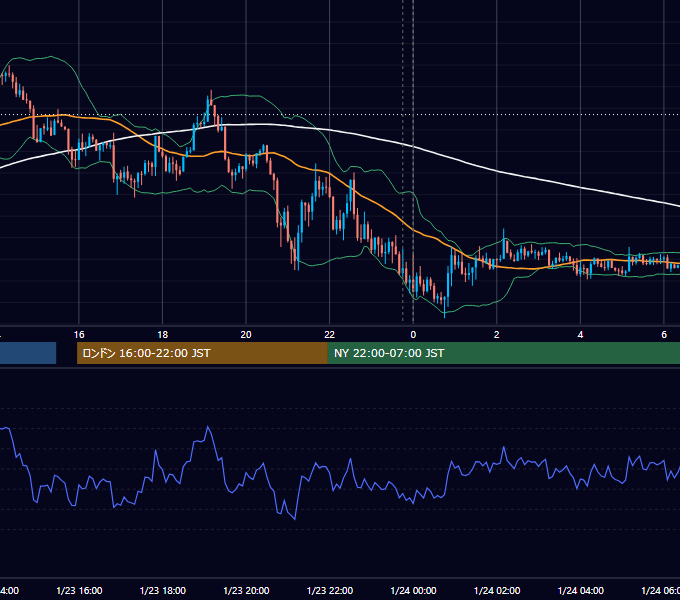Click the hour label 18 under chart
Viewport: 680px width, 600px height.
[162, 335]
